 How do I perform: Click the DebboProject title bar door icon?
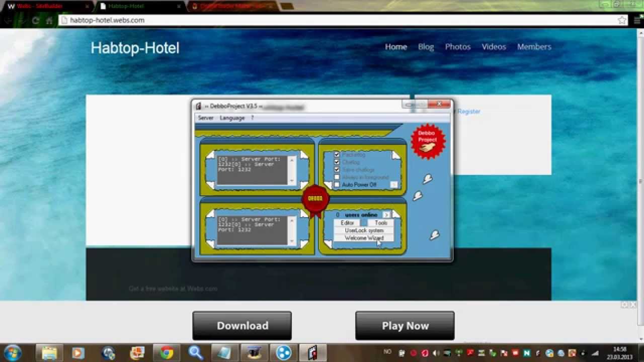click(199, 106)
